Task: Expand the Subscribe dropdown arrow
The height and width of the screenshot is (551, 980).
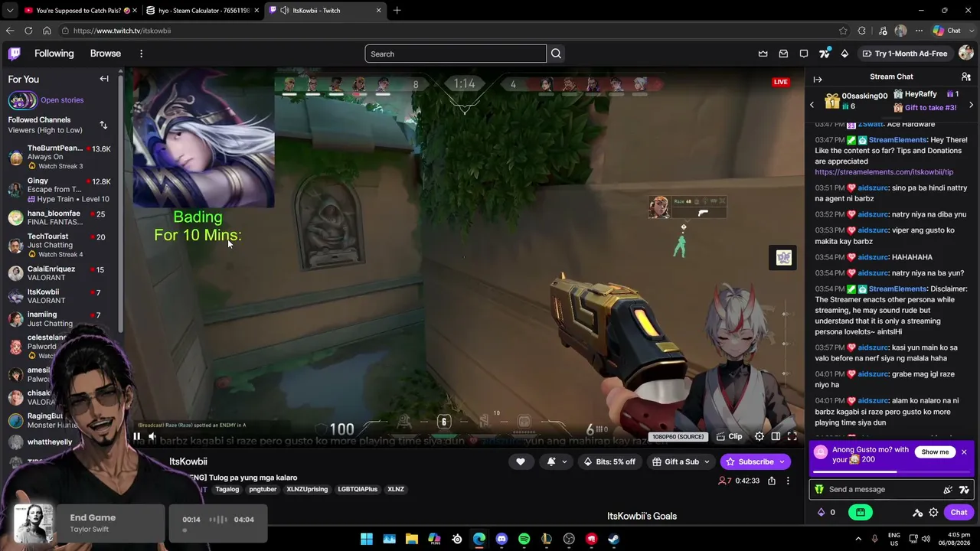Action: point(782,461)
